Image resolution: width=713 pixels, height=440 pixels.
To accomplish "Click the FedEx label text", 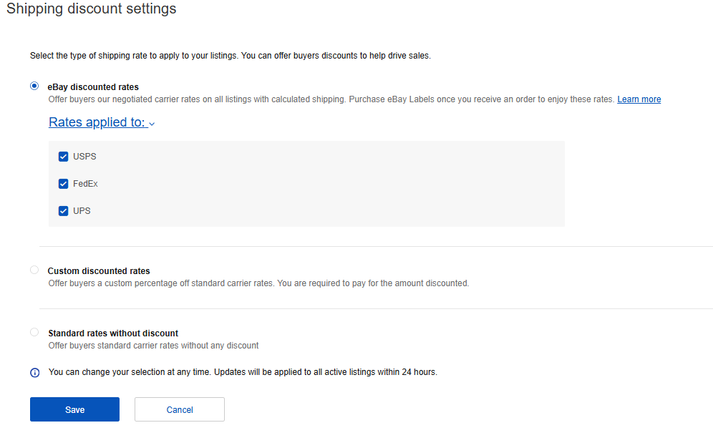I will [85, 184].
